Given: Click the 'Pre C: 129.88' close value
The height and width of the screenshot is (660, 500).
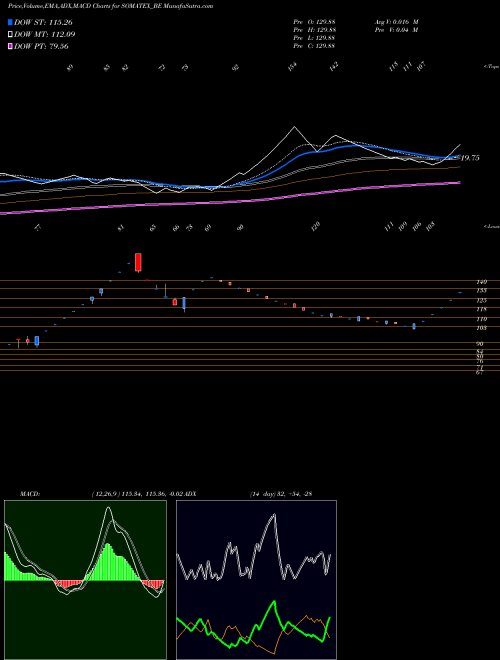Looking at the screenshot, I should pos(314,46).
